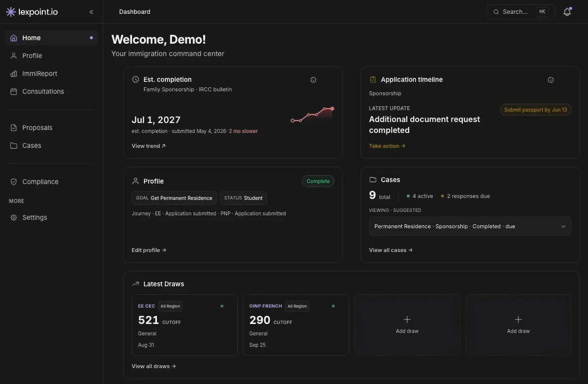
Task: Open info tooltip on Est. completion card
Action: 313,80
